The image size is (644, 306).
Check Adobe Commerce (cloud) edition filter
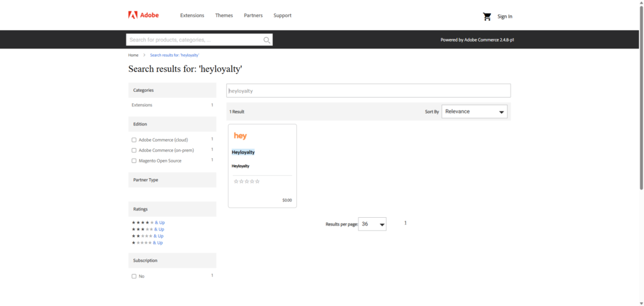click(x=134, y=140)
